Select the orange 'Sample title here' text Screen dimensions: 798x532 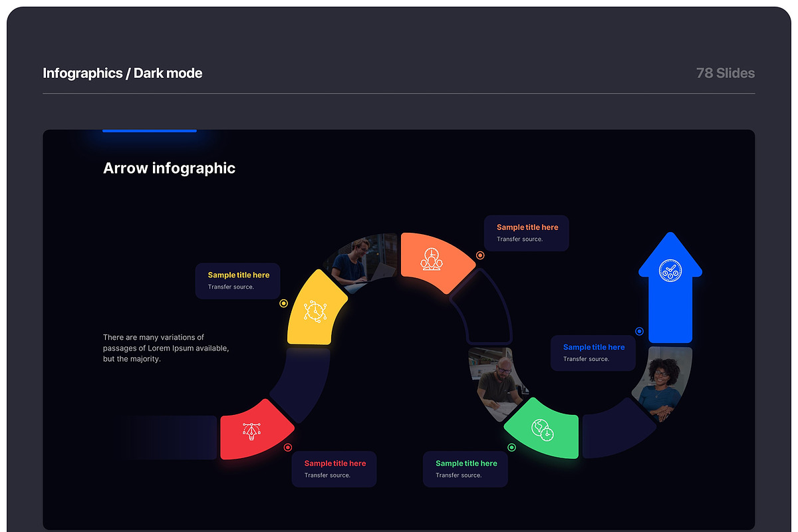coord(527,227)
